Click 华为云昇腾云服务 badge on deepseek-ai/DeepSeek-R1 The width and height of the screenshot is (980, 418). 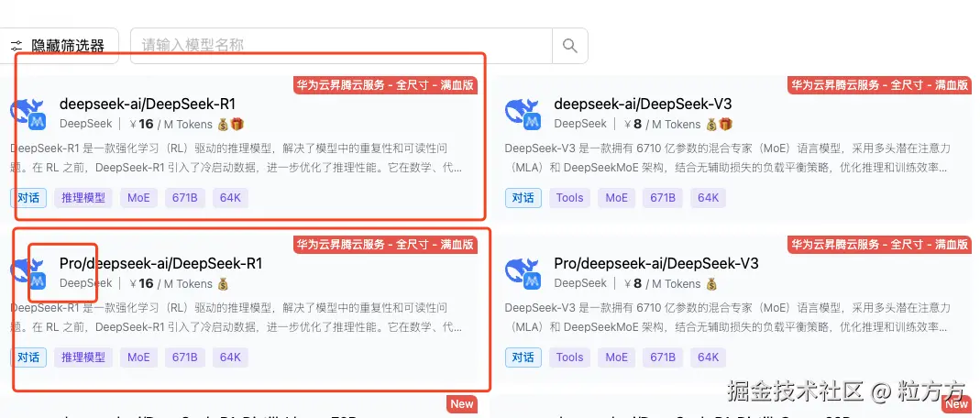pyautogui.click(x=386, y=85)
